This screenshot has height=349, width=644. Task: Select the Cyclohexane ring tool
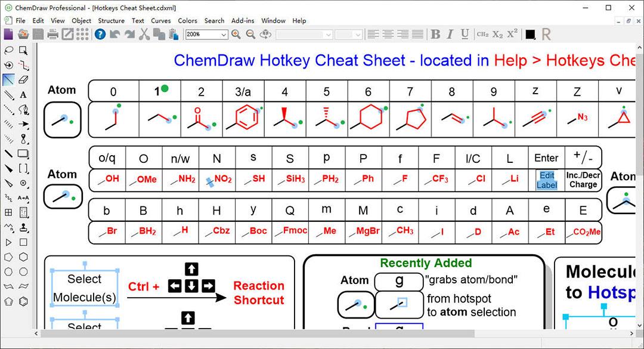pyautogui.click(x=23, y=257)
